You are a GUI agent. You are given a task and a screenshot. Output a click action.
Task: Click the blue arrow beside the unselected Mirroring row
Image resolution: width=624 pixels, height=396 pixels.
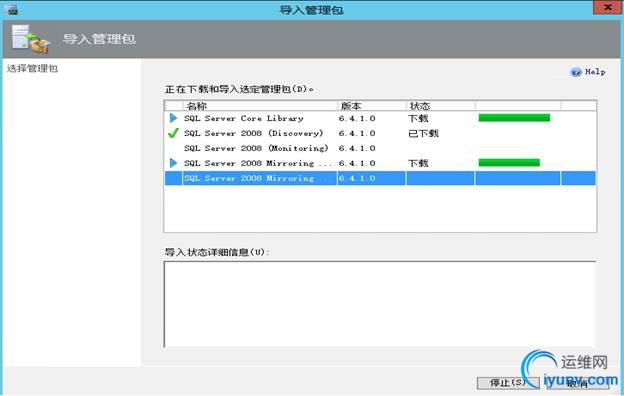click(173, 163)
